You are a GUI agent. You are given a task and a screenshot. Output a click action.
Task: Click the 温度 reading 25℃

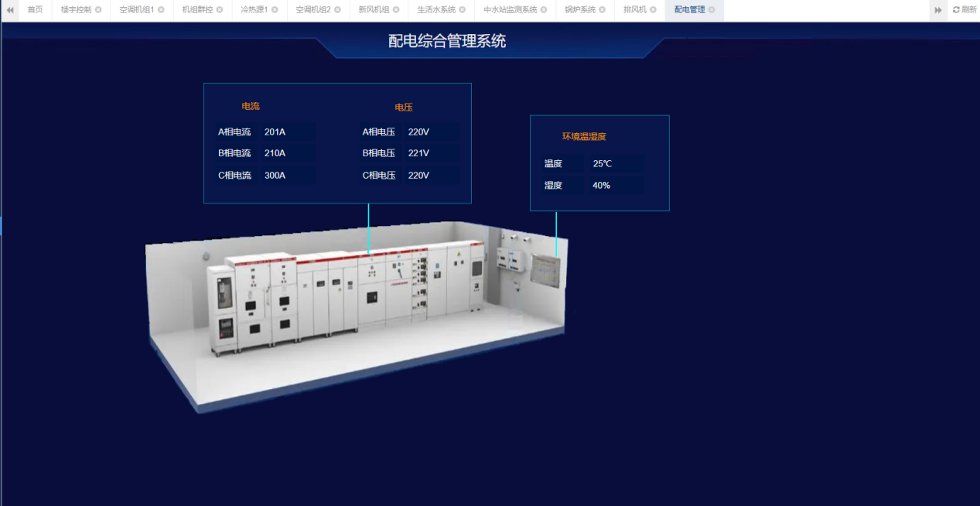(603, 164)
